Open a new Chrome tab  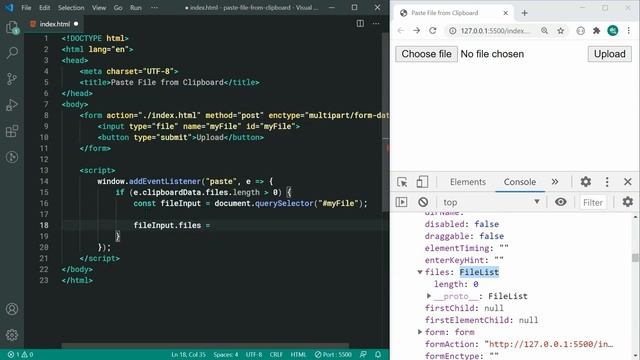(x=524, y=13)
